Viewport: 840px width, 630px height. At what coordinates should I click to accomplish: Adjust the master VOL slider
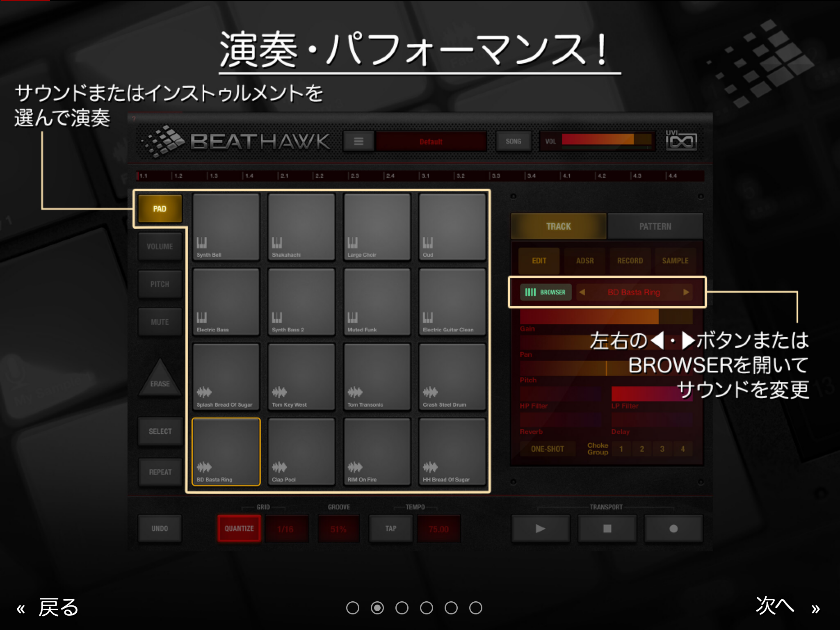pyautogui.click(x=607, y=140)
